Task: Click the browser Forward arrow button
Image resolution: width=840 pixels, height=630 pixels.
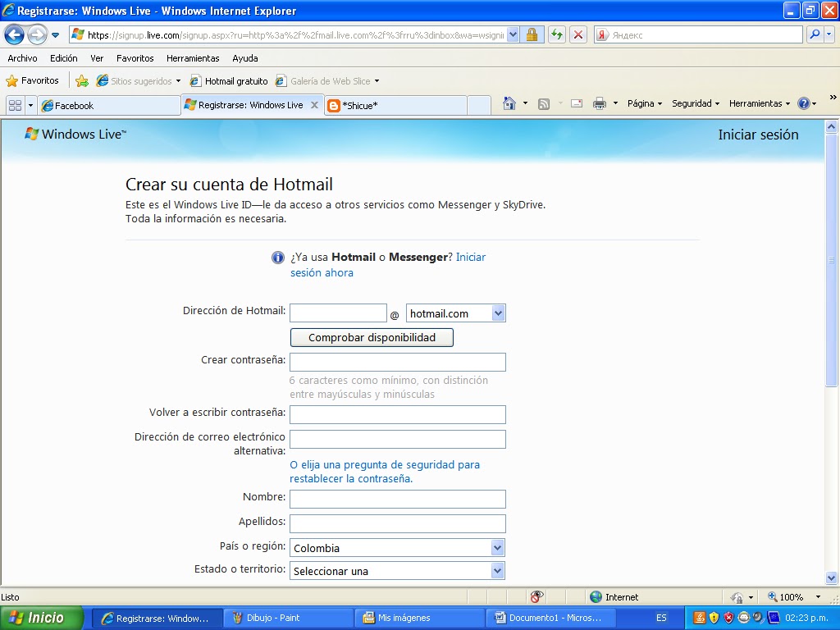Action: [x=37, y=35]
